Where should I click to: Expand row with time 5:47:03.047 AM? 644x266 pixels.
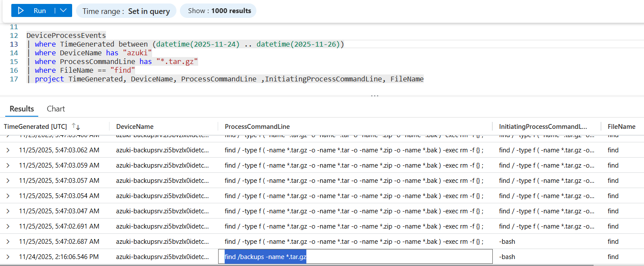pyautogui.click(x=8, y=211)
